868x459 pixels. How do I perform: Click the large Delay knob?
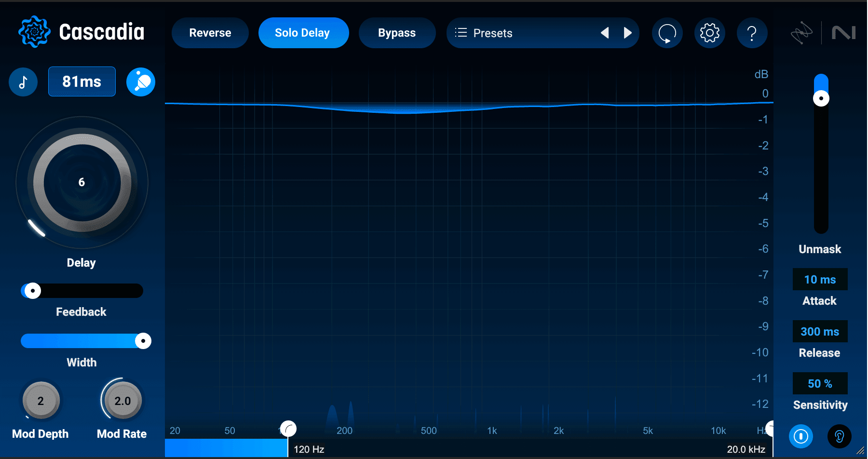click(82, 183)
